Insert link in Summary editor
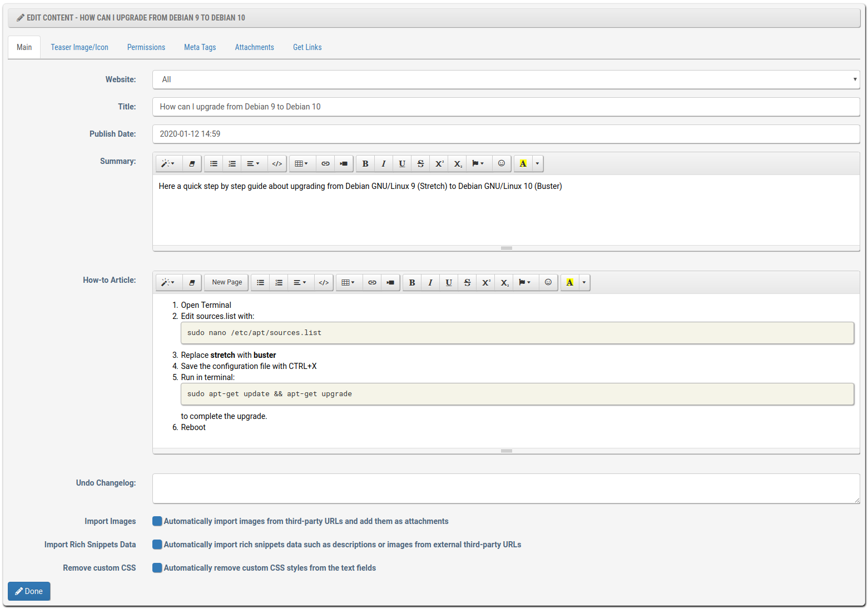This screenshot has height=609, width=868. point(326,163)
